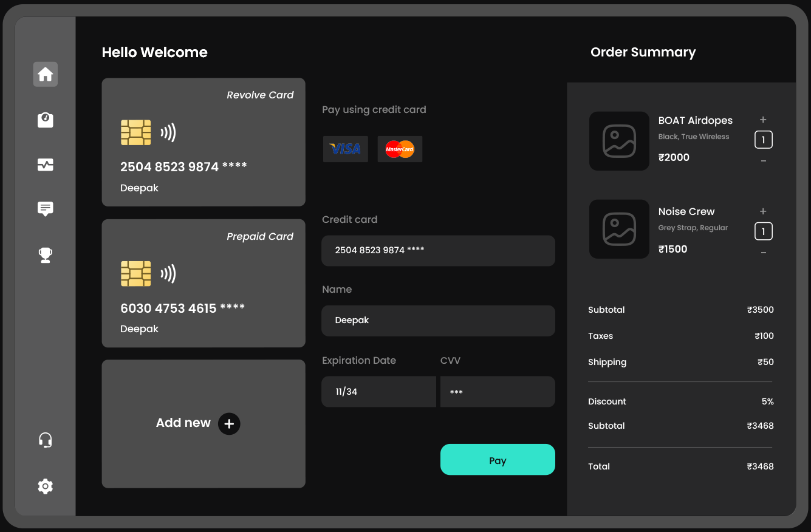Open the messages chat icon in sidebar
811x532 pixels.
[46, 209]
